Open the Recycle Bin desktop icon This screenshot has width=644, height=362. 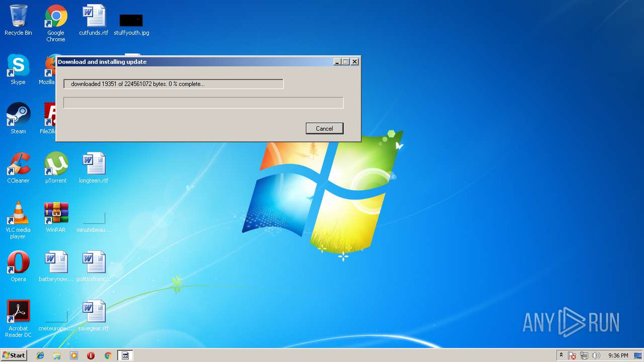click(18, 20)
